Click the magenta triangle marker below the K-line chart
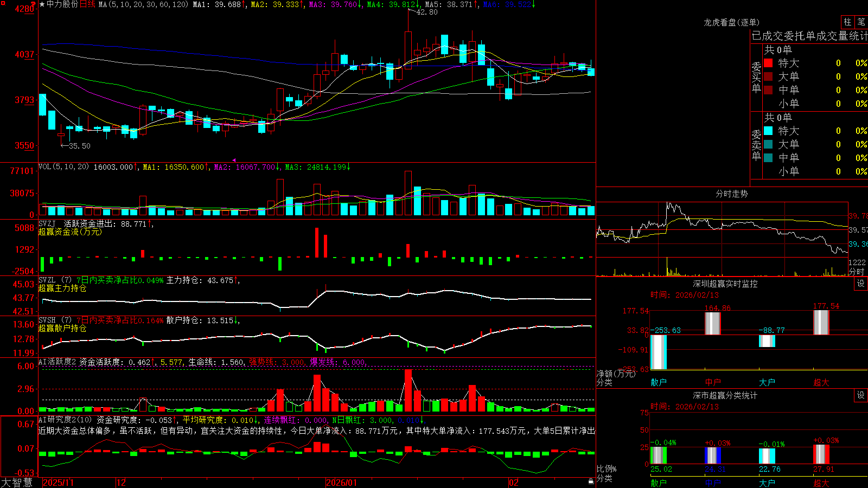 234,160
